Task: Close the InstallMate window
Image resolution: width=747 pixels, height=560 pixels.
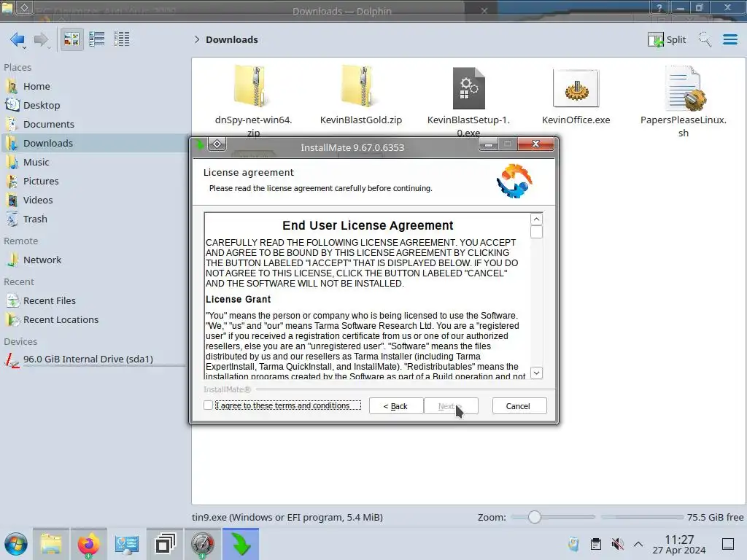Action: [x=535, y=144]
